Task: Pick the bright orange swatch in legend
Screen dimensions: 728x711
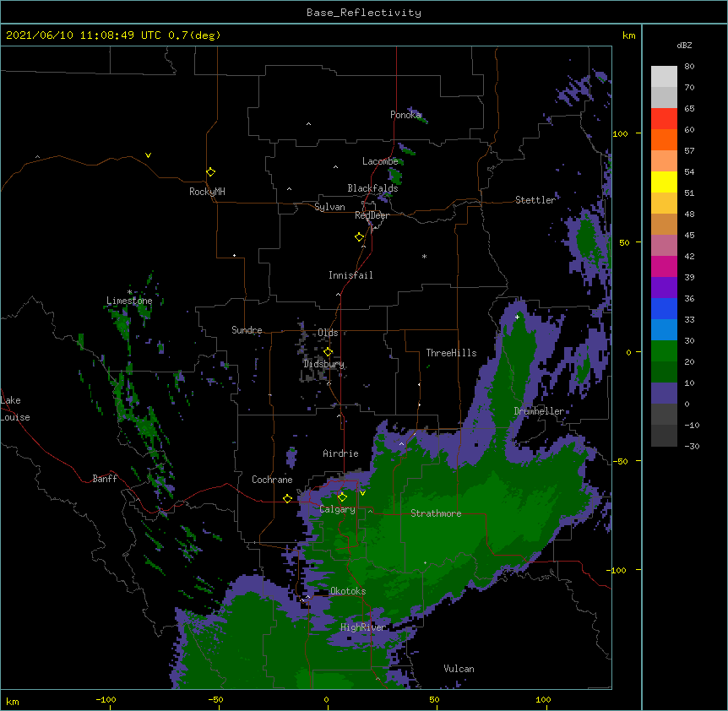Action: [664, 139]
